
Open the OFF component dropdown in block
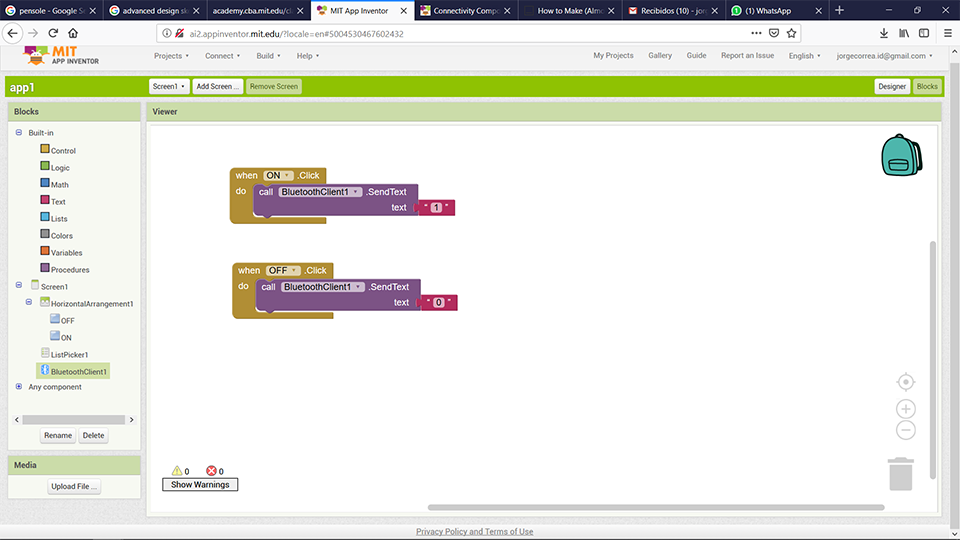tap(283, 270)
